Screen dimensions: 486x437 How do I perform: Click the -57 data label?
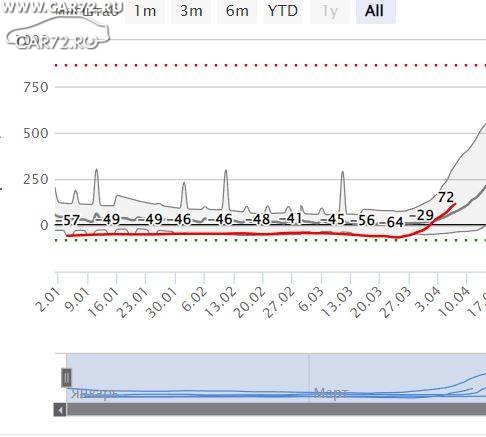tap(68, 220)
